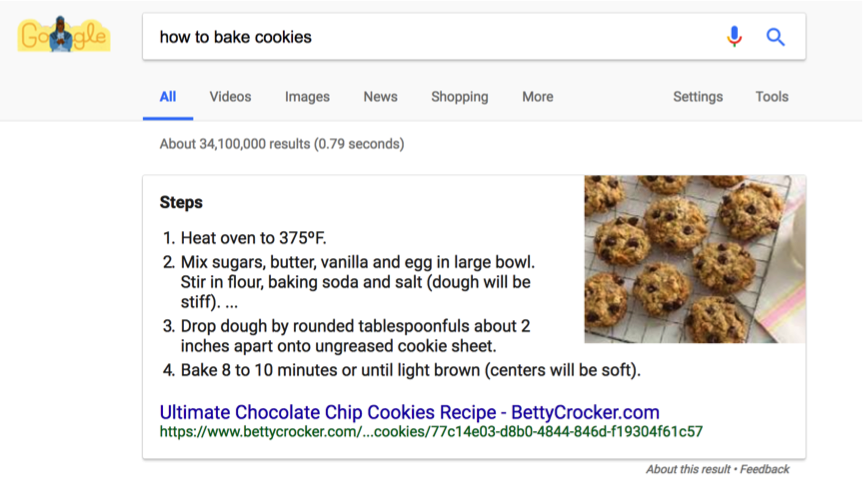
Task: Open Ultimate Chocolate Chip Cookies Recipe link
Action: 409,412
